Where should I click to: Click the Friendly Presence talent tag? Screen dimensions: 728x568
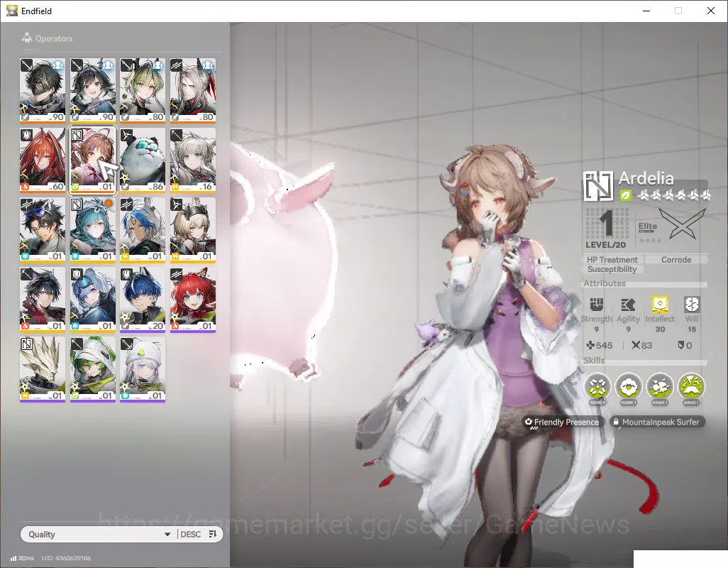(x=562, y=422)
